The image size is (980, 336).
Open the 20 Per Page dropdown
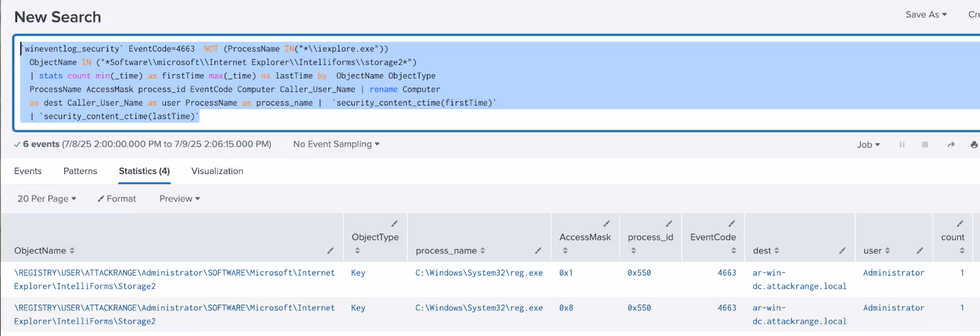pyautogui.click(x=47, y=199)
